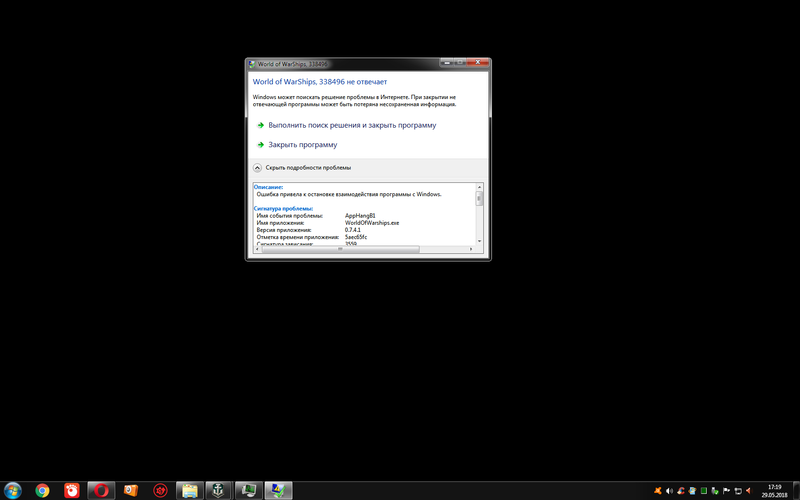Image resolution: width=800 pixels, height=500 pixels.
Task: Click the details vertical scrollbar down arrow
Action: click(479, 241)
